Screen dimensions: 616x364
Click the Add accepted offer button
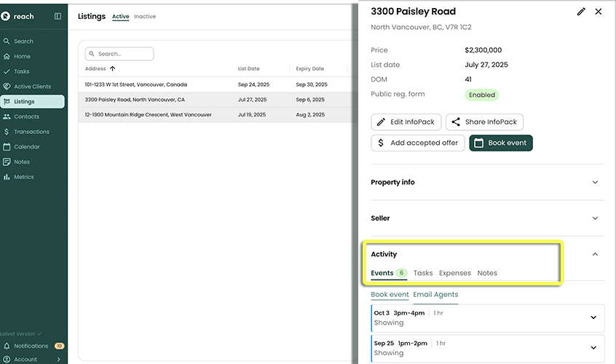tap(418, 143)
